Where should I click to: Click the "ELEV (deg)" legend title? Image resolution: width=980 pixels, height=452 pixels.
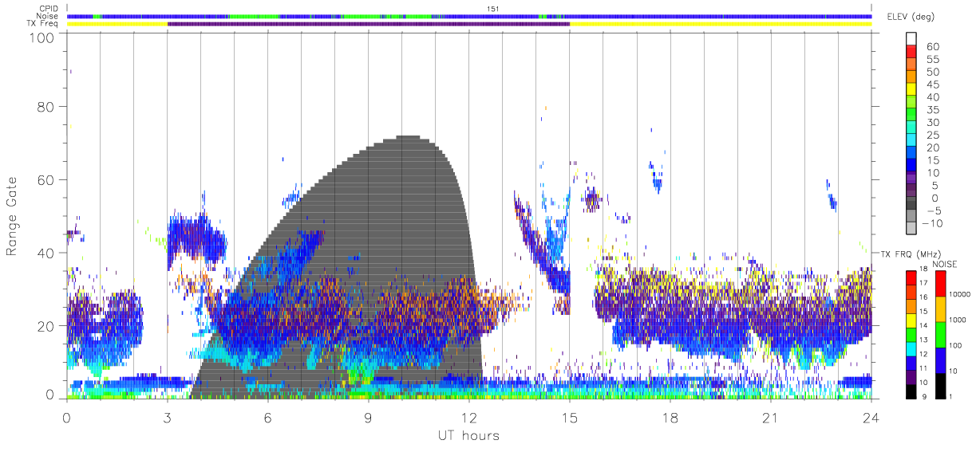click(x=911, y=17)
